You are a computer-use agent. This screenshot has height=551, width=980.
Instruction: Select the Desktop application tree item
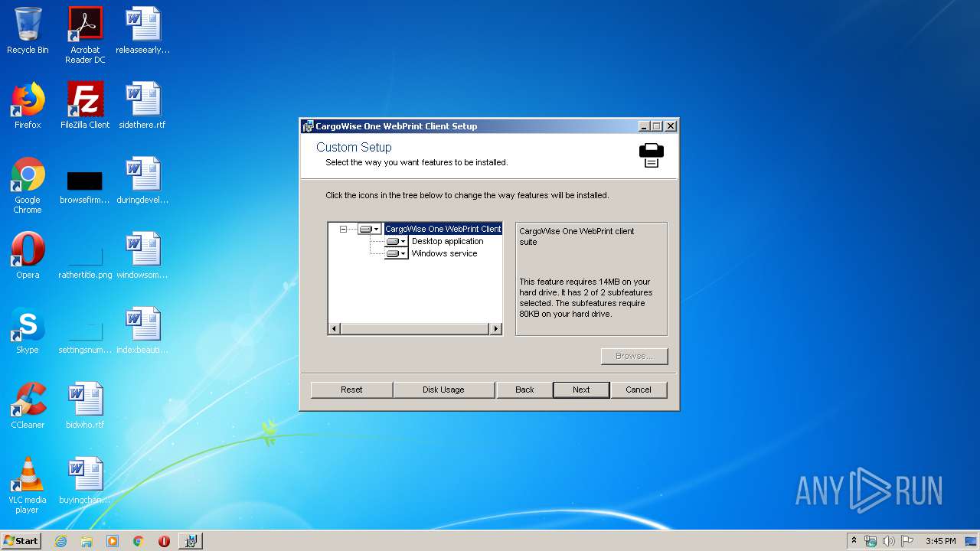447,241
